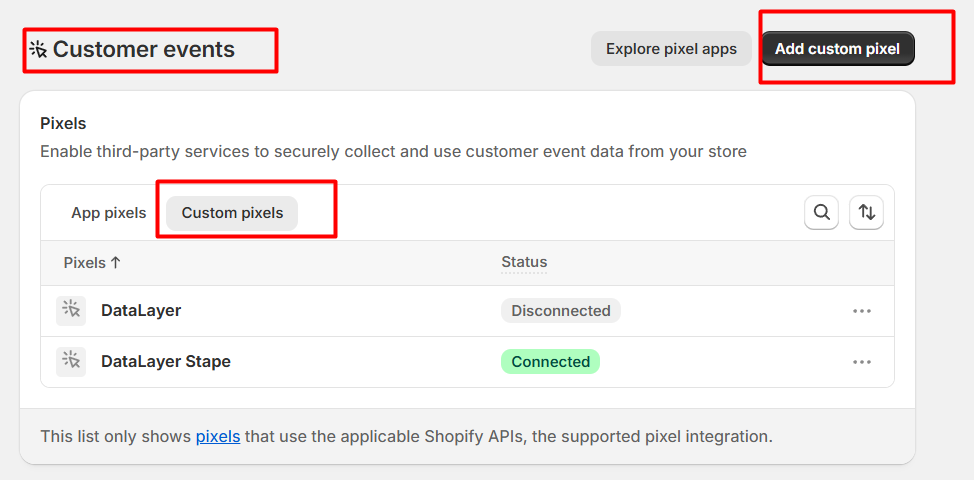
Task: Click the DataLayer pixel row icon
Action: pos(71,310)
